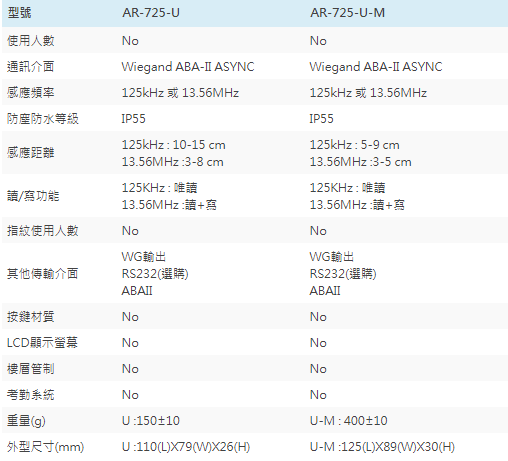Click the 通訊介面 row label
This screenshot has height=461, width=508.
pyautogui.click(x=31, y=67)
